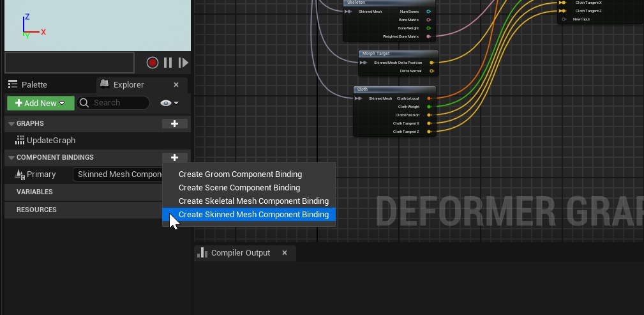The height and width of the screenshot is (315, 644).
Task: Click the Num Bones output pin
Action: click(428, 12)
